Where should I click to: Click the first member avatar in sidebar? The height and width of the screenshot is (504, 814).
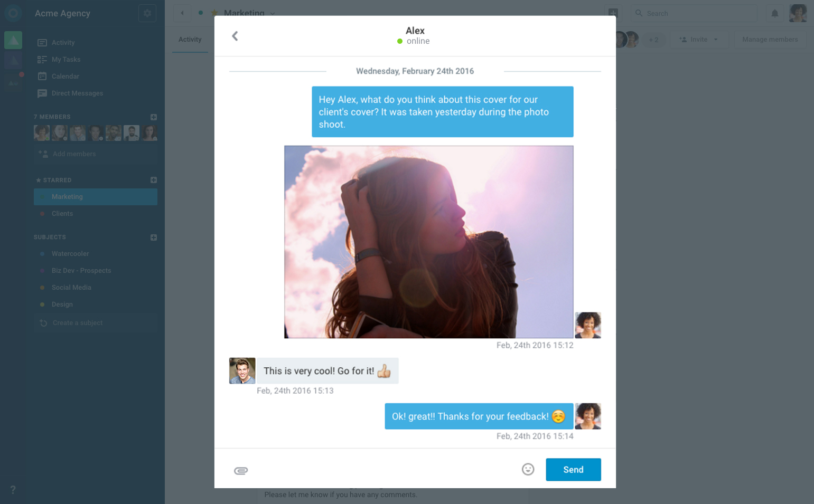42,133
